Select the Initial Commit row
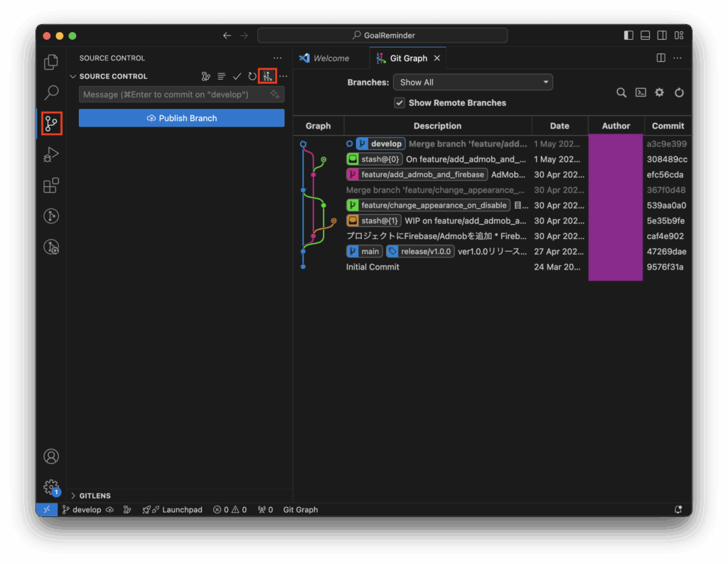 (x=492, y=267)
